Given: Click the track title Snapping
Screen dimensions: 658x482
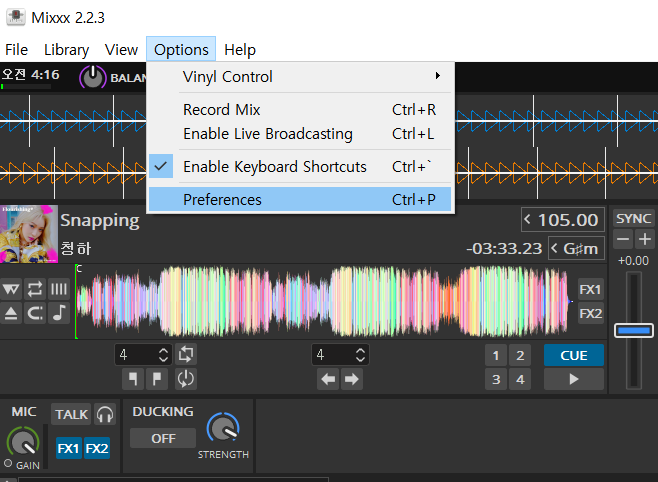Looking at the screenshot, I should point(100,221).
